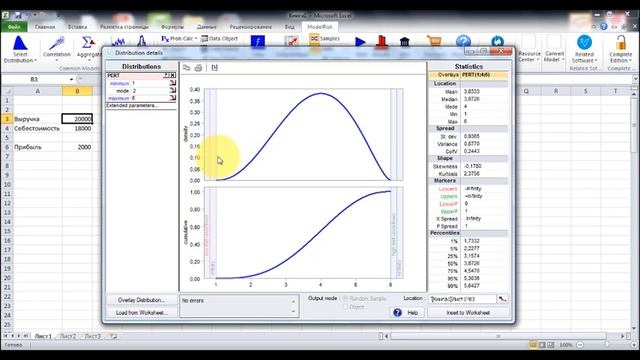
Task: Click the third chart toolbar icon next to print
Action: [x=214, y=68]
